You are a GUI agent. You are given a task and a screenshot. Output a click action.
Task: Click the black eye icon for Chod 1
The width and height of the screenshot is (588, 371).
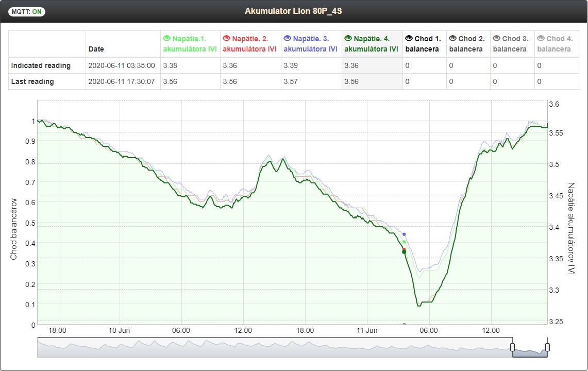[x=409, y=39]
